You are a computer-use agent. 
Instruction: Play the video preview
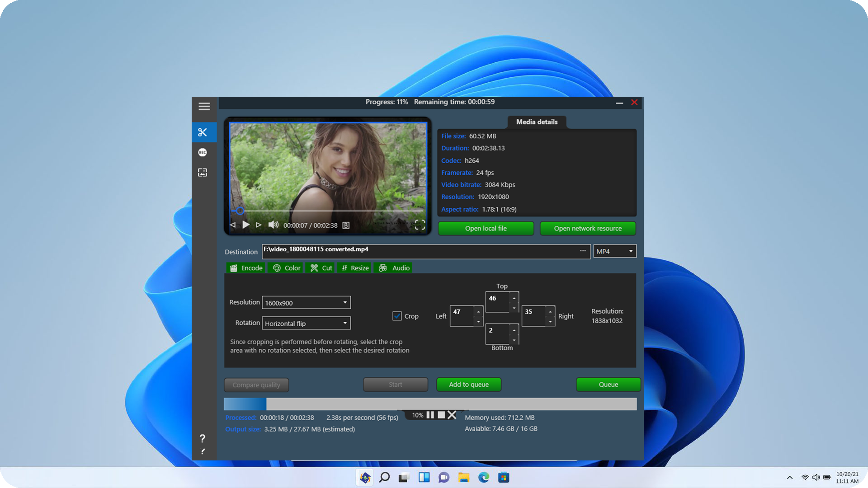(245, 225)
